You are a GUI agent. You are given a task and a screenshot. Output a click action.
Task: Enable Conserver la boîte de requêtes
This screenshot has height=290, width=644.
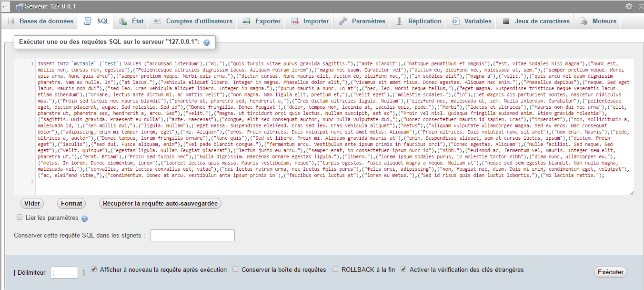point(235,269)
